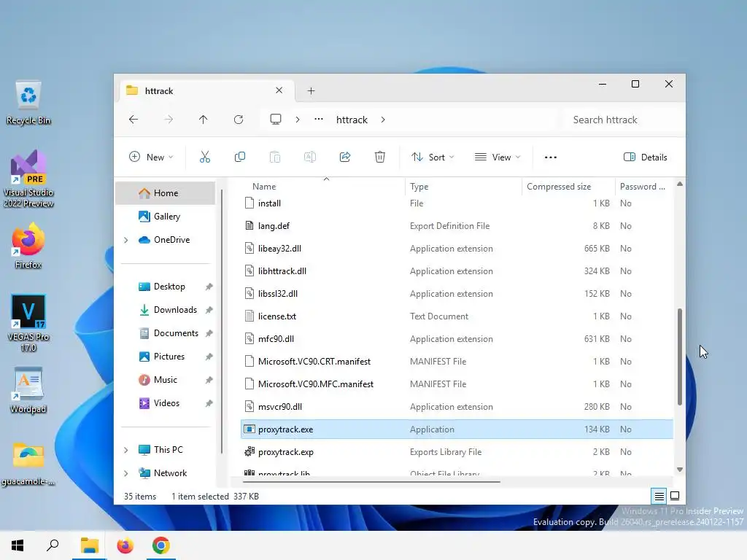Screen dimensions: 747x560
Task: Select guacamole folder on desktop
Action: (28, 464)
